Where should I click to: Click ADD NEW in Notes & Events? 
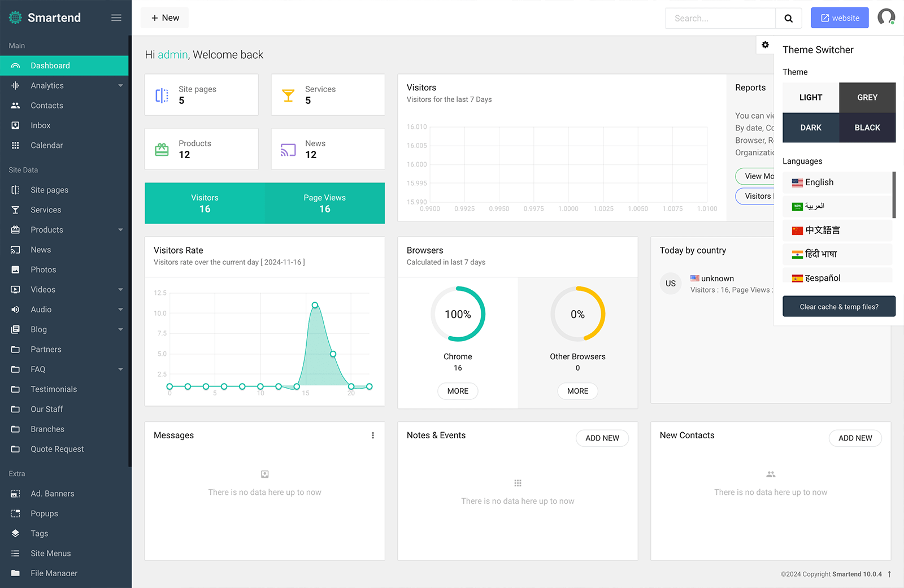(602, 438)
